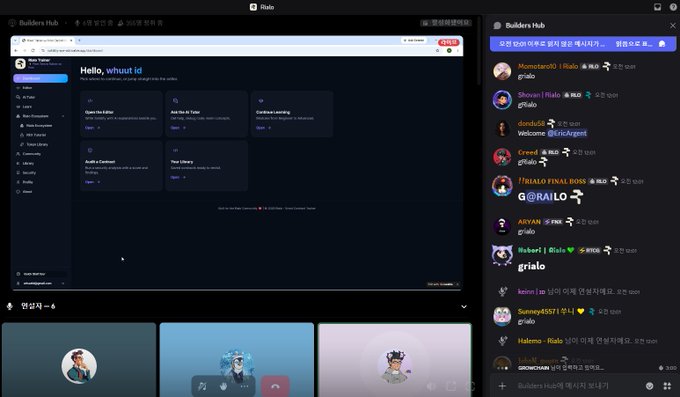Image resolution: width=680 pixels, height=397 pixels.
Task: Click the volume icon in the stage bottom-right controls
Action: tap(431, 386)
